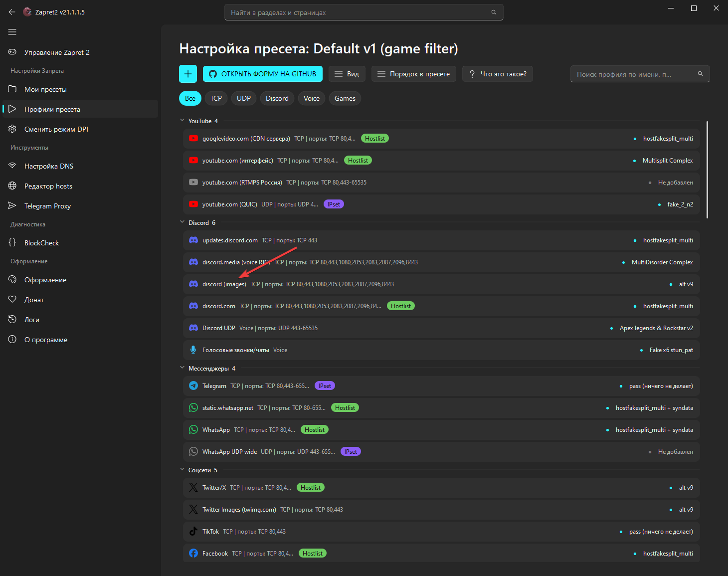Click the IPset badge on Telegram row
The width and height of the screenshot is (728, 576).
325,386
